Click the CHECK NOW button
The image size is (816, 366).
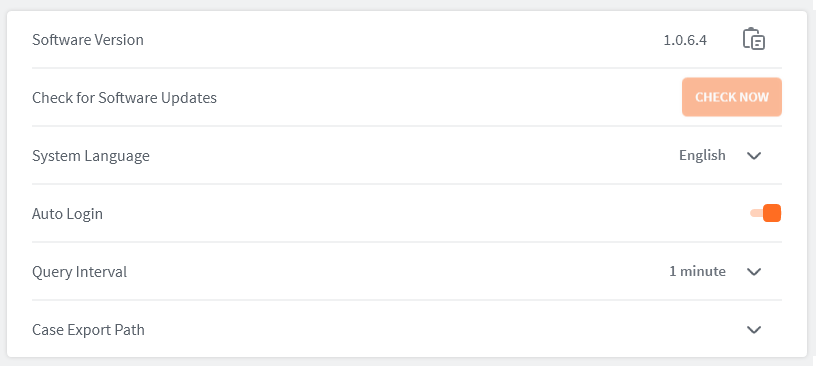pos(732,97)
